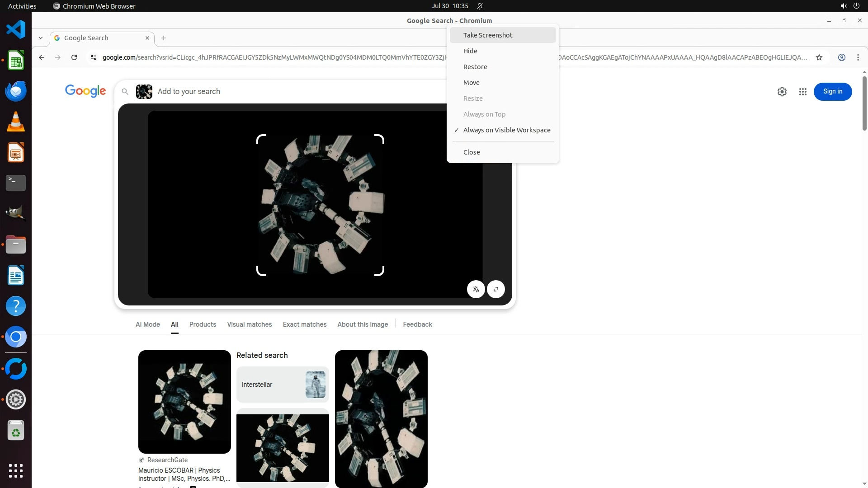
Task: Open the Chromium profile icon
Action: click(x=841, y=57)
